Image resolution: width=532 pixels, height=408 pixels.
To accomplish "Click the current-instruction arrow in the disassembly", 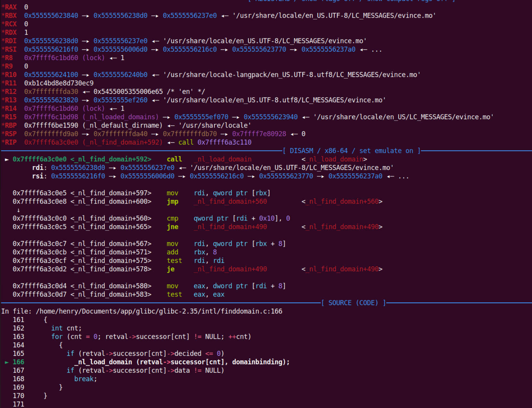I will click(6, 159).
